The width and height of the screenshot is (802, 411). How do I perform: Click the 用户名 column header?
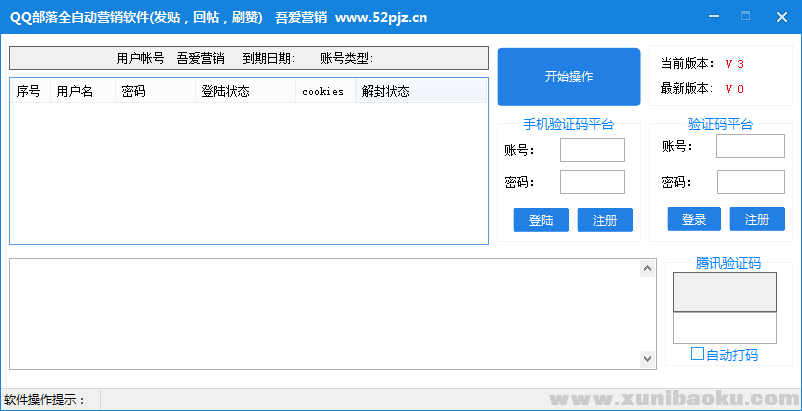82,91
